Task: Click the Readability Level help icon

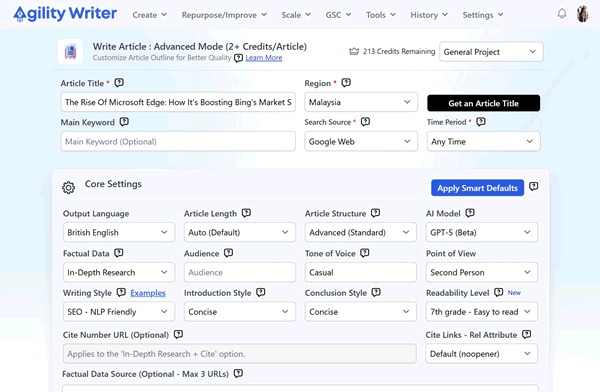Action: 499,292
